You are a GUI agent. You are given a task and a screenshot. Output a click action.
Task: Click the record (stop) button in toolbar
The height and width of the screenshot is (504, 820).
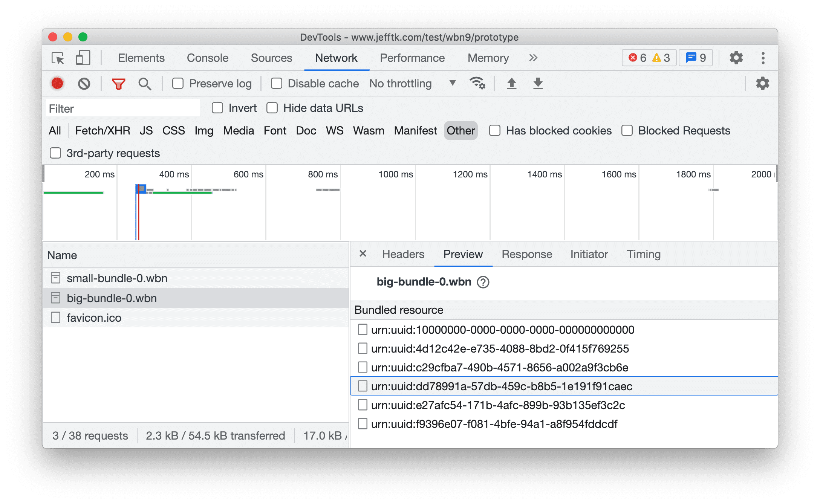tap(58, 83)
